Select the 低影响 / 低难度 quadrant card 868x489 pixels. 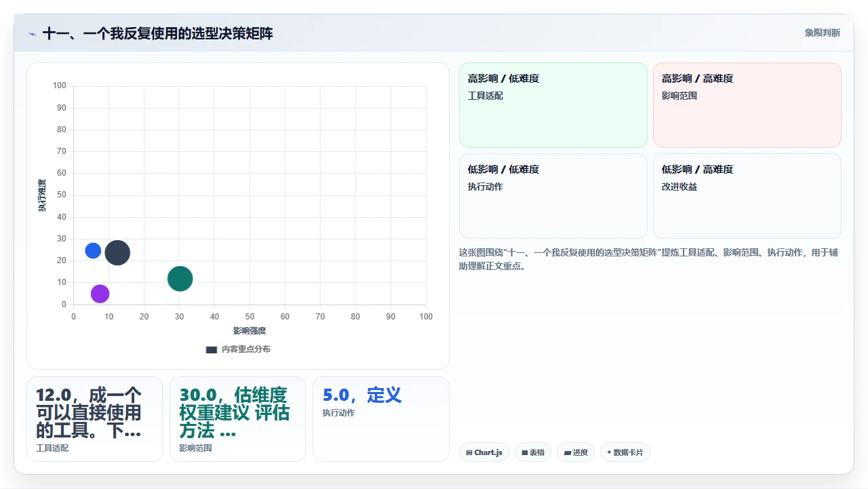coord(553,196)
